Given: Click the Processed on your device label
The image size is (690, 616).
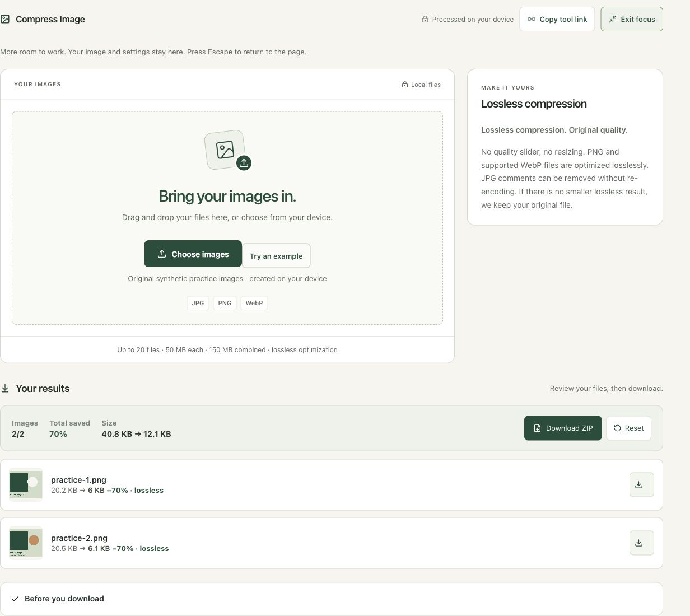Looking at the screenshot, I should [473, 19].
